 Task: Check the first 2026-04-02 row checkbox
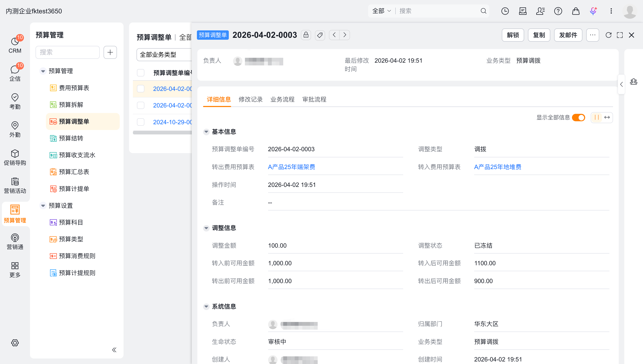pyautogui.click(x=141, y=89)
